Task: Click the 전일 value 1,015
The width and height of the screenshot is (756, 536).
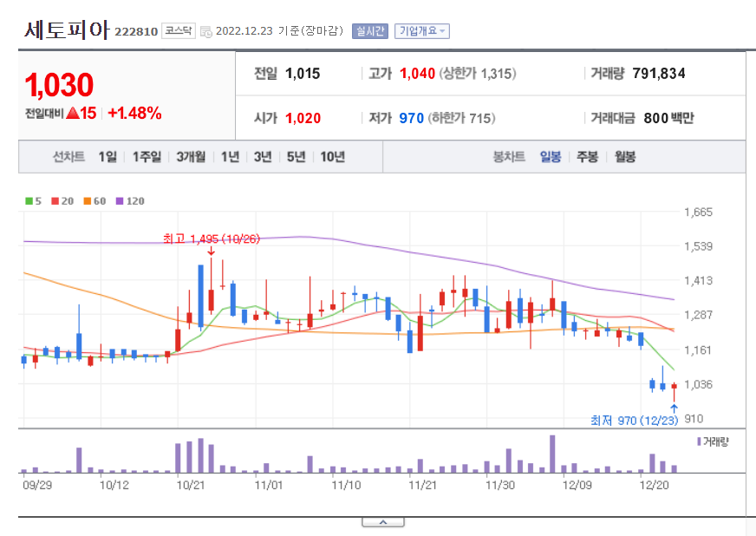Action: coord(303,74)
